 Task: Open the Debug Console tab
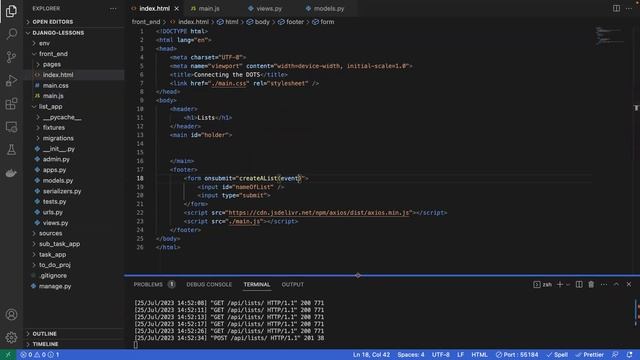(209, 284)
